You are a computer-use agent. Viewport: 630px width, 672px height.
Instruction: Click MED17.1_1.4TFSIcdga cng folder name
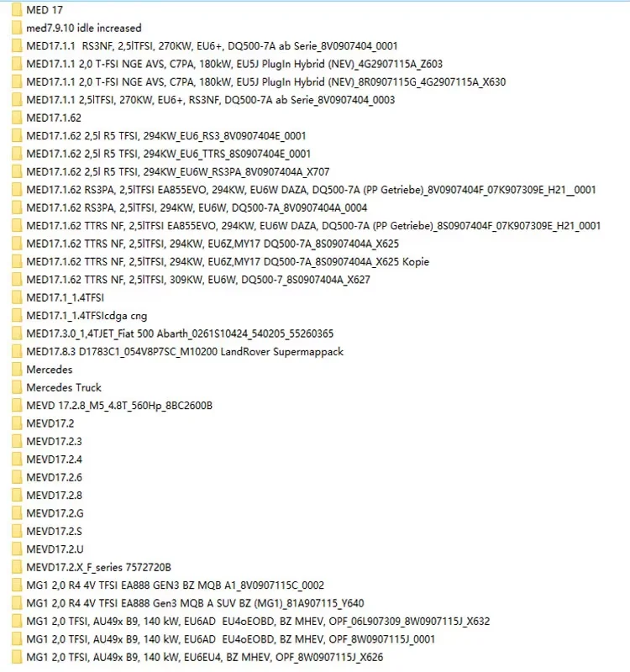(x=87, y=316)
